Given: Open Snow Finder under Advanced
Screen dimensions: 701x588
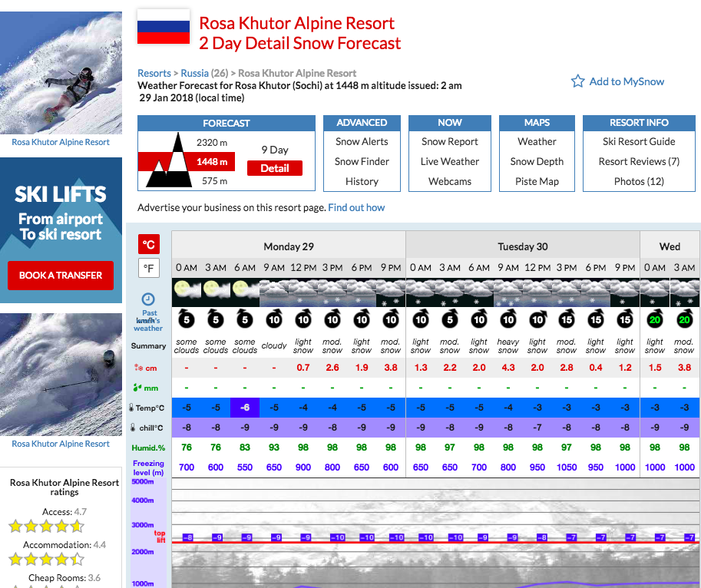Looking at the screenshot, I should 362,161.
